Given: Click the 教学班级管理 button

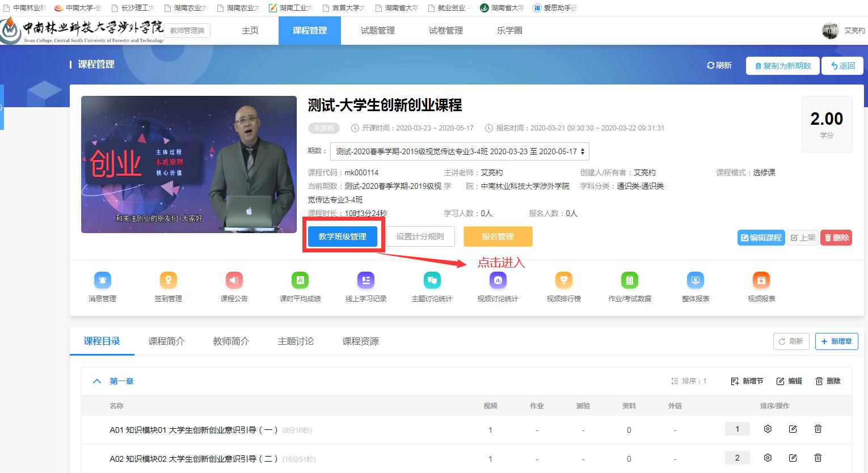Looking at the screenshot, I should pyautogui.click(x=342, y=236).
